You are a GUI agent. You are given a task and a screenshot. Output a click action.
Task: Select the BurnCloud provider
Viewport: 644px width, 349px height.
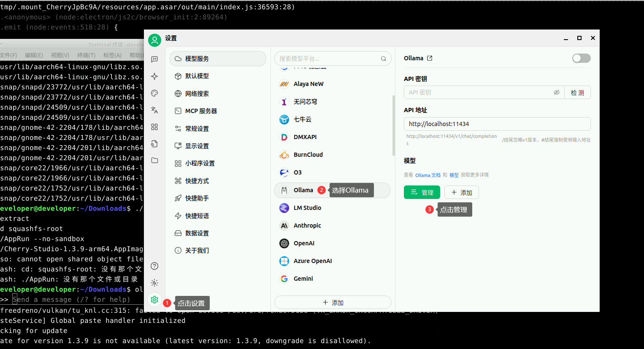click(333, 155)
